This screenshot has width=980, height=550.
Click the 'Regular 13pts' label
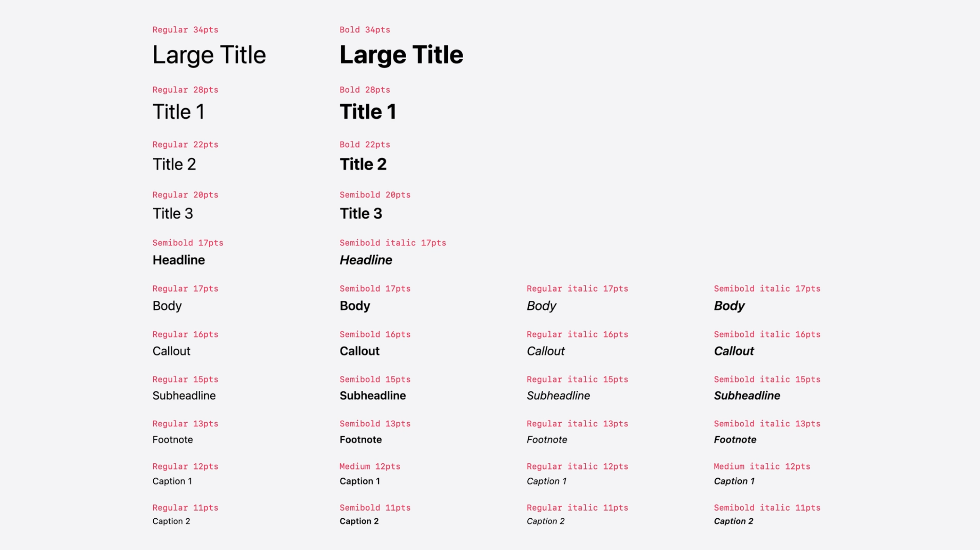tap(185, 424)
